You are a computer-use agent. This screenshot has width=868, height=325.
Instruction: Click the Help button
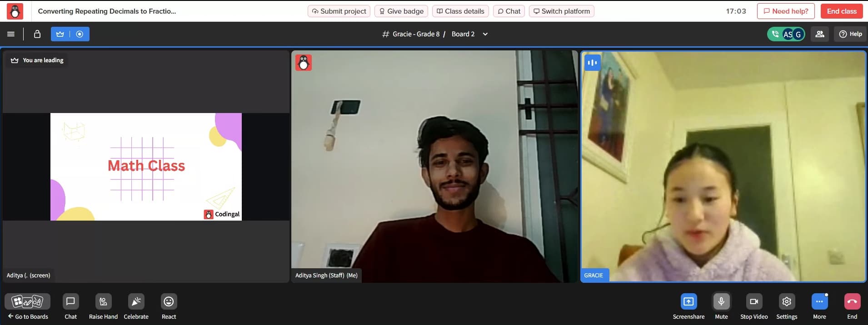pos(851,34)
